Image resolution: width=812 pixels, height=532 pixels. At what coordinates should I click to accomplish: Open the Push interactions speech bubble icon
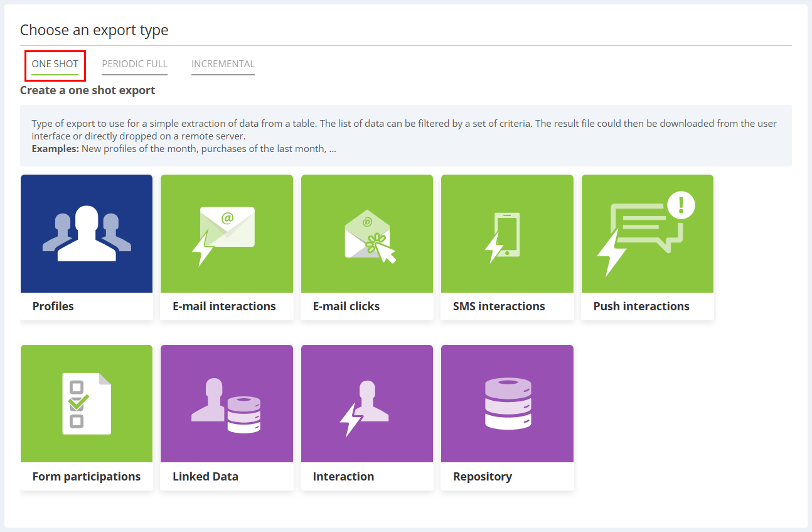(648, 234)
